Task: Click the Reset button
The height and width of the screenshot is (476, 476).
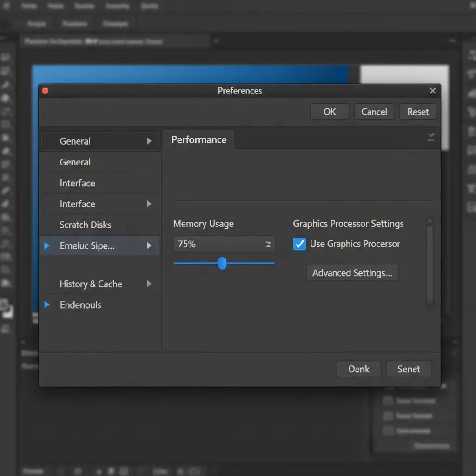Action: point(418,112)
